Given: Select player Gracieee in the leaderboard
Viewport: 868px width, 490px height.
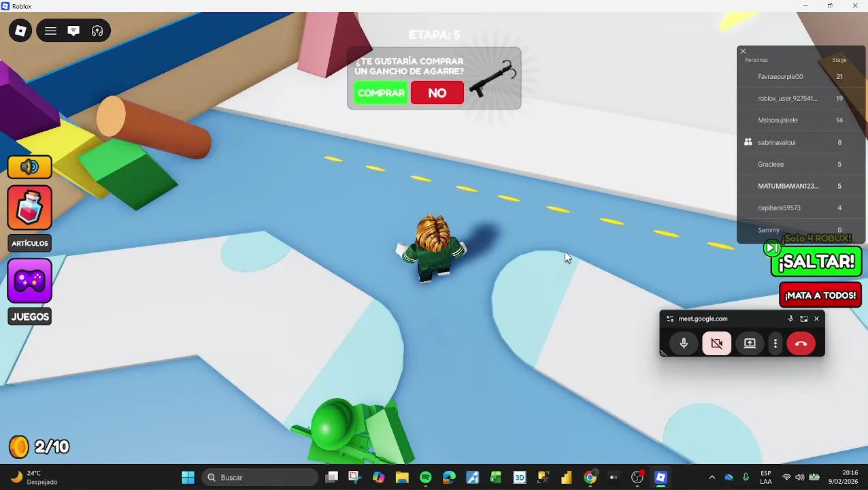Looking at the screenshot, I should pos(801,164).
